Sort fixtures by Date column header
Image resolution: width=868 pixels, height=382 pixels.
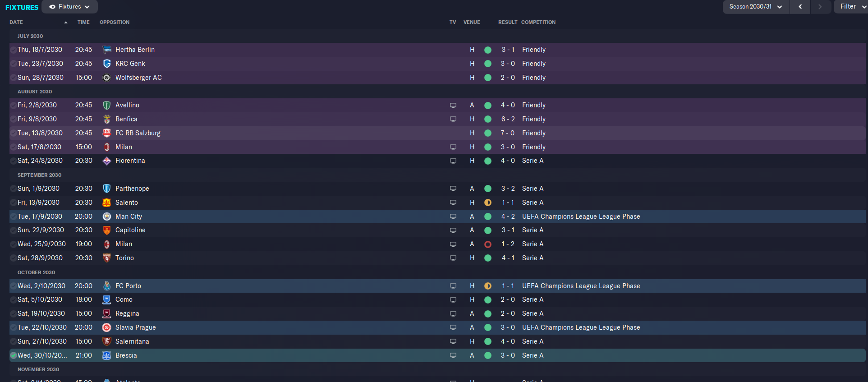(16, 22)
